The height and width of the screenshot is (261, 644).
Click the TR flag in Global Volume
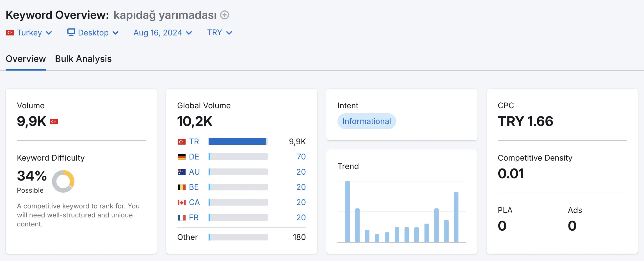click(x=182, y=142)
